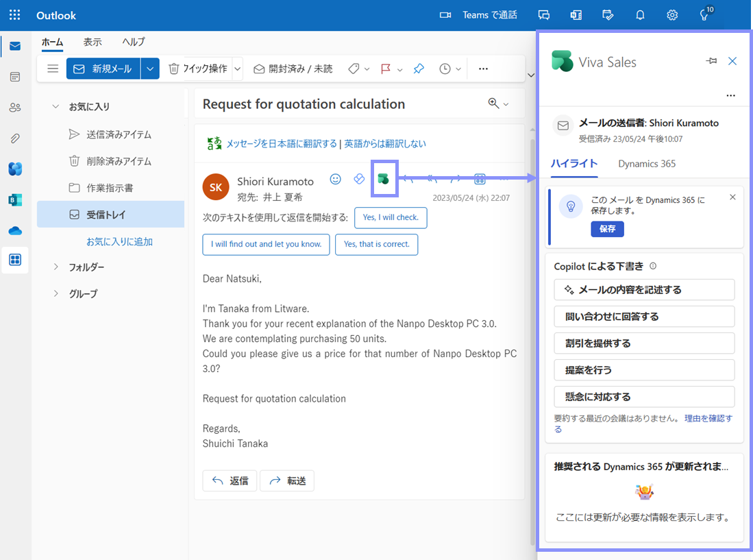Open 作業指示書 folder
Viewport: 753px width, 560px height.
[x=111, y=188]
